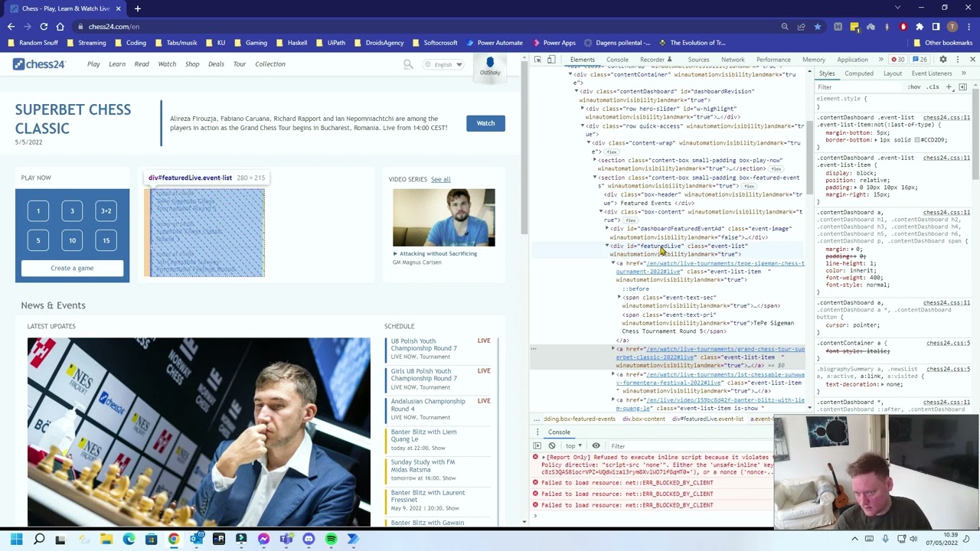Open the Play menu on chess24

[x=93, y=64]
